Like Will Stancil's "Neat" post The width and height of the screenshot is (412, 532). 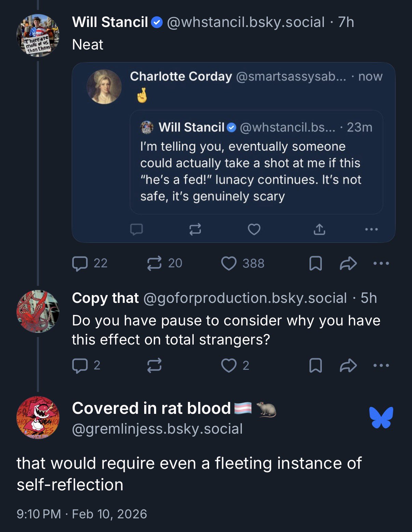229,263
